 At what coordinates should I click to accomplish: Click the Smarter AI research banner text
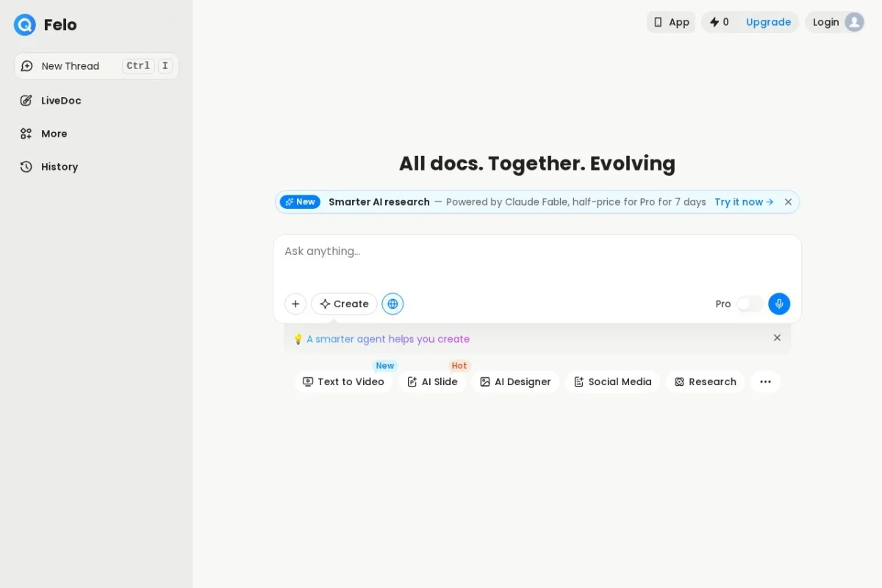pos(379,202)
